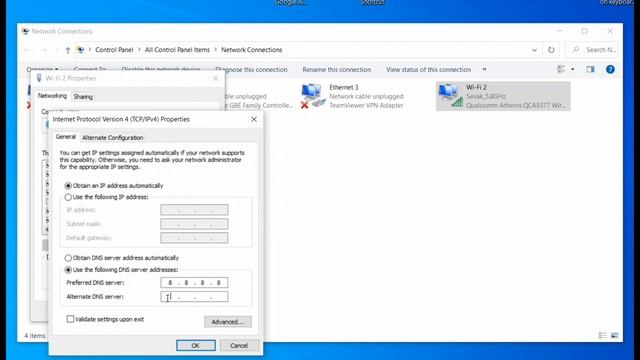This screenshot has height=360, width=640.
Task: Click Network Connections in the breadcrumb
Action: pyautogui.click(x=251, y=50)
